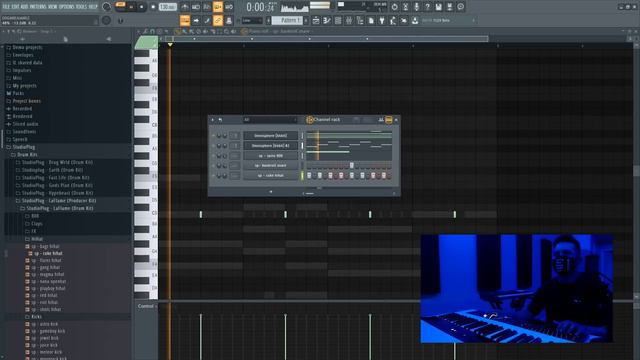Expand the 'My projects' browser folder
Image resolution: width=640 pixels, height=360 pixels.
tap(24, 86)
